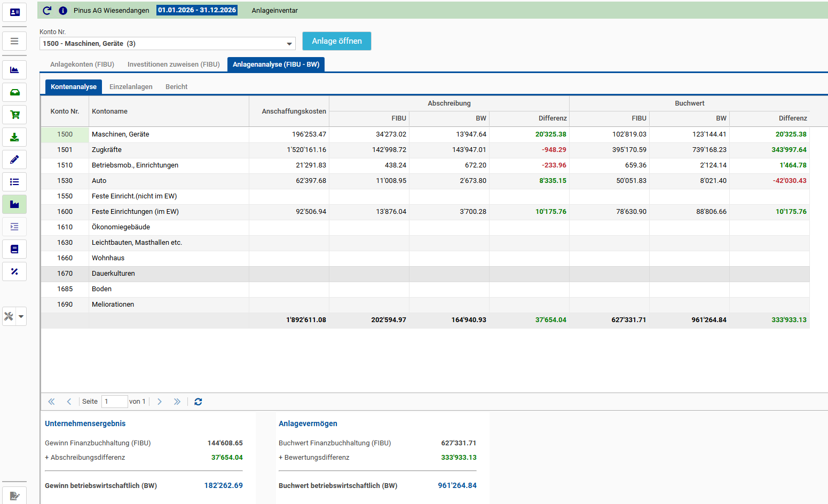Open the Bericht sub-tab
This screenshot has height=504, width=828.
(x=176, y=87)
